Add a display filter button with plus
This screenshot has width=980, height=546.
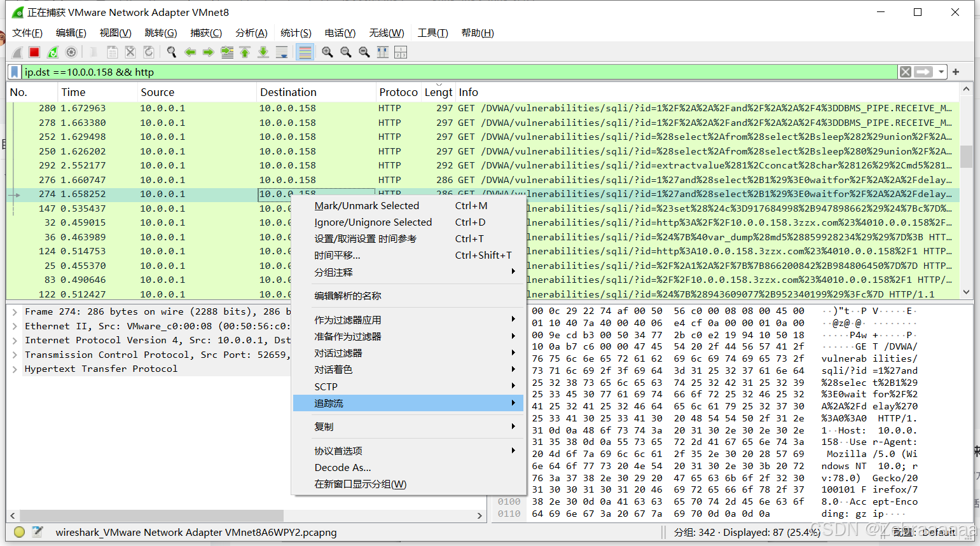pyautogui.click(x=955, y=72)
